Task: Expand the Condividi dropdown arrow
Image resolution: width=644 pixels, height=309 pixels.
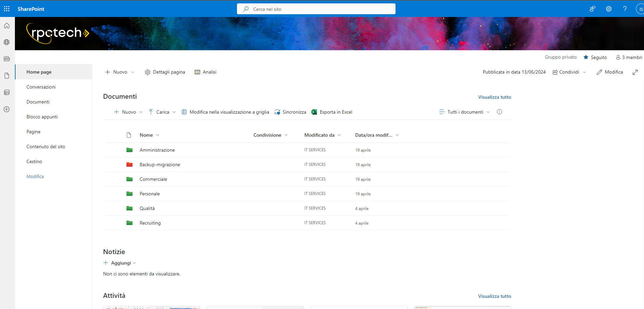Action: pos(584,72)
